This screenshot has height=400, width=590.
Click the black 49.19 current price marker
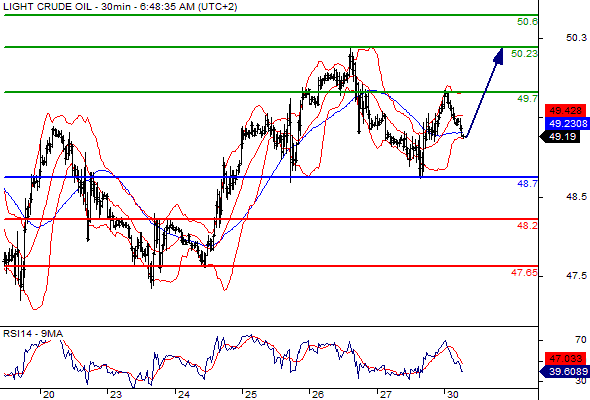[561, 137]
